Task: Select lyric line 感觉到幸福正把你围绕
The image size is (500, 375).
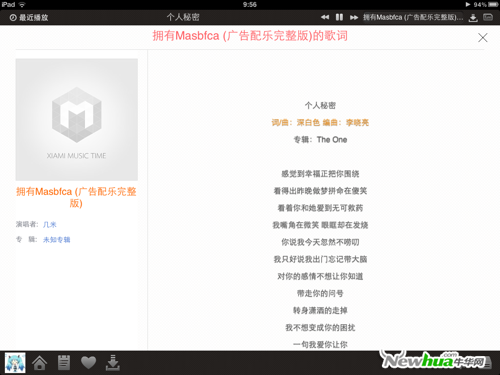Action: (320, 174)
